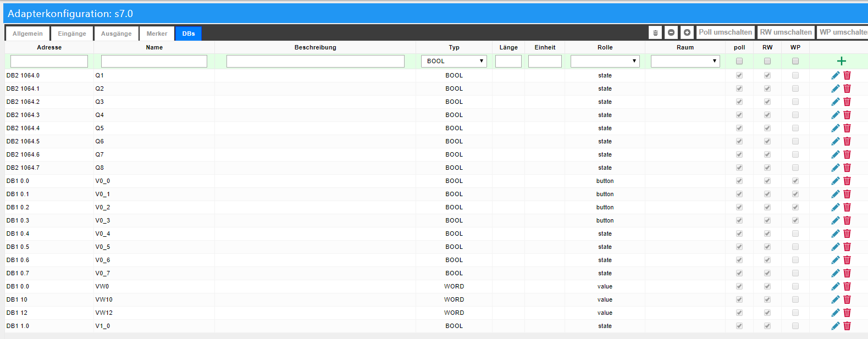The height and width of the screenshot is (339, 868).
Task: Delete the VW12 row
Action: pyautogui.click(x=847, y=313)
